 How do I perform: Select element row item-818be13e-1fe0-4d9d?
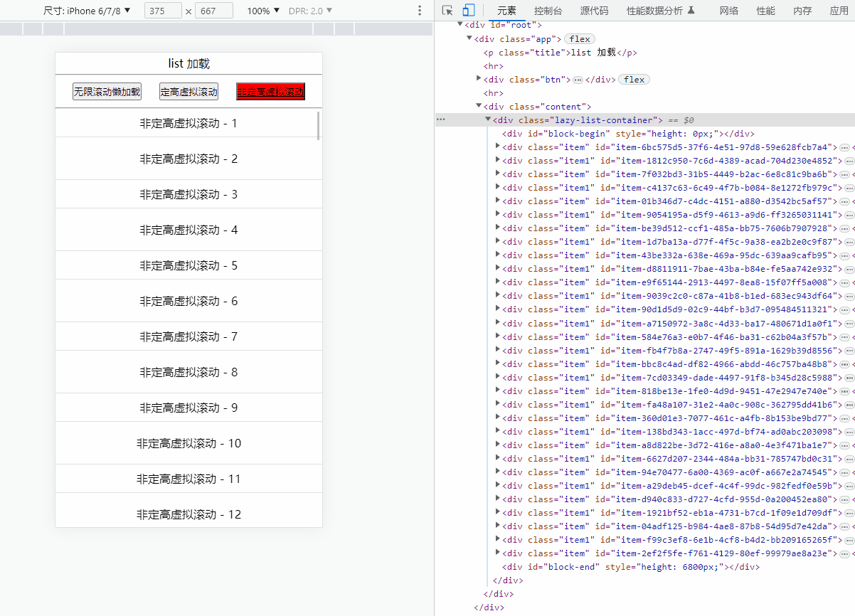[x=645, y=391]
